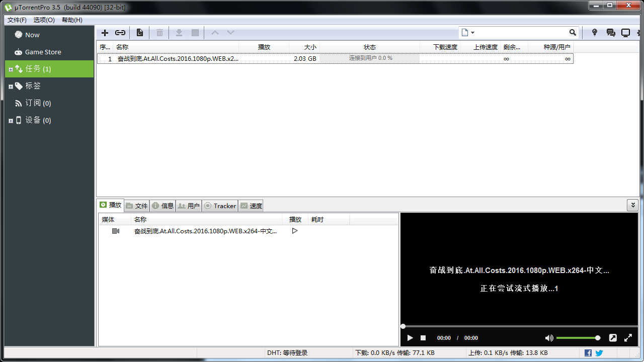Click the search magnifier icon

click(x=573, y=33)
